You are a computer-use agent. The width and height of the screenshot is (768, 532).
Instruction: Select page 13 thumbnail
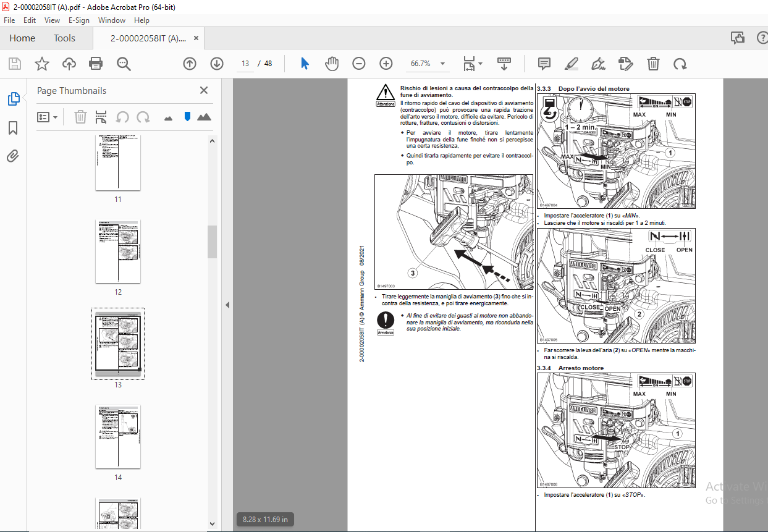pos(118,344)
